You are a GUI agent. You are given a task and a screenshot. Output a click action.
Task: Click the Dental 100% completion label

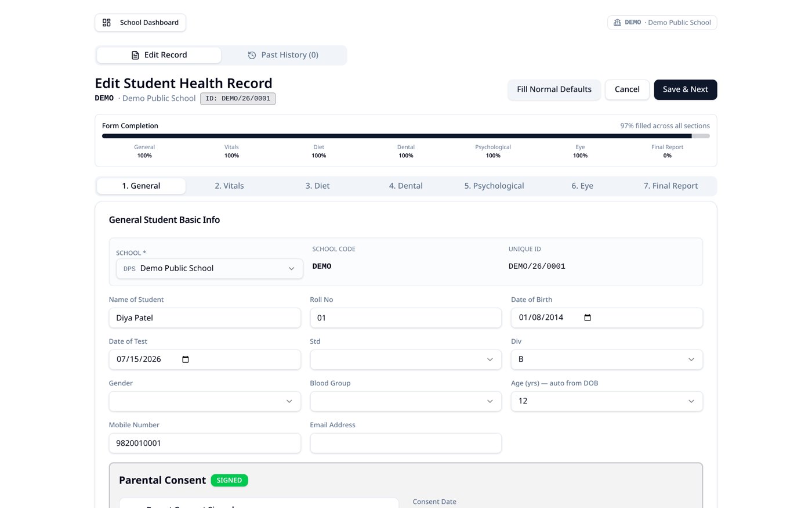pyautogui.click(x=406, y=152)
